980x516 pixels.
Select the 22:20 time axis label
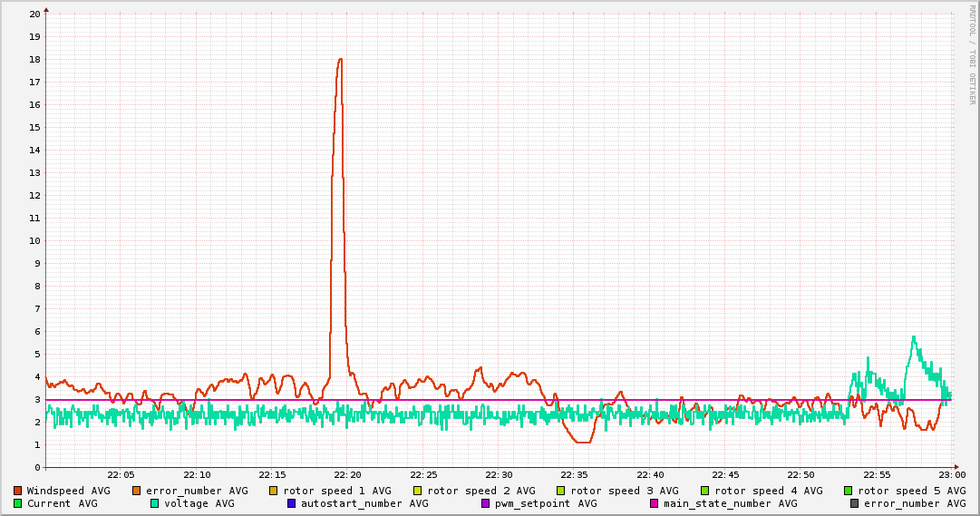point(348,475)
